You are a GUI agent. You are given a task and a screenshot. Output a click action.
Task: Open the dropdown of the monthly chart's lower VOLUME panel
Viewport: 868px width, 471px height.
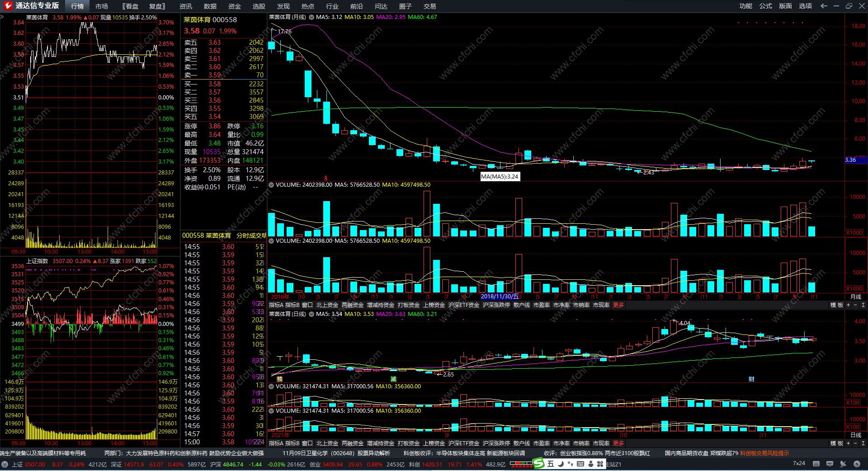coord(271,241)
